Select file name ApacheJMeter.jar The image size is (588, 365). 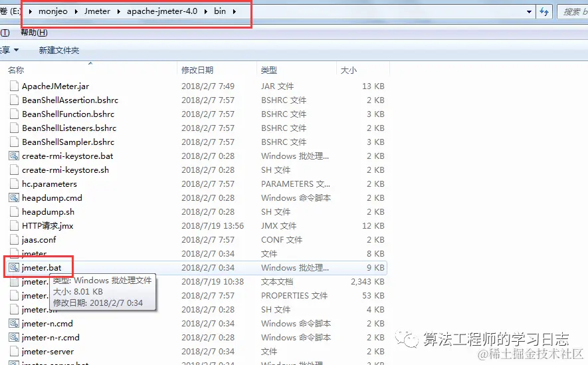point(56,86)
